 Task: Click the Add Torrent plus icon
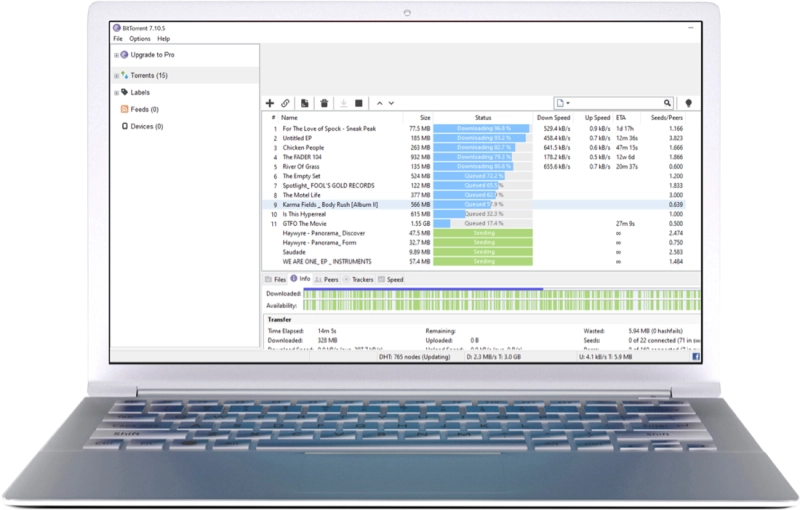coord(270,103)
